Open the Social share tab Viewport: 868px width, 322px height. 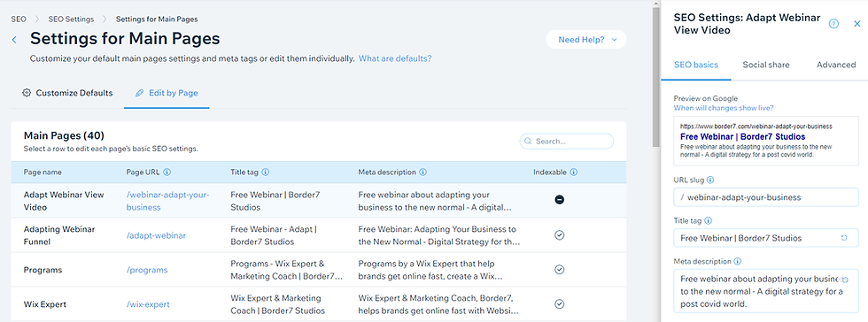766,65
